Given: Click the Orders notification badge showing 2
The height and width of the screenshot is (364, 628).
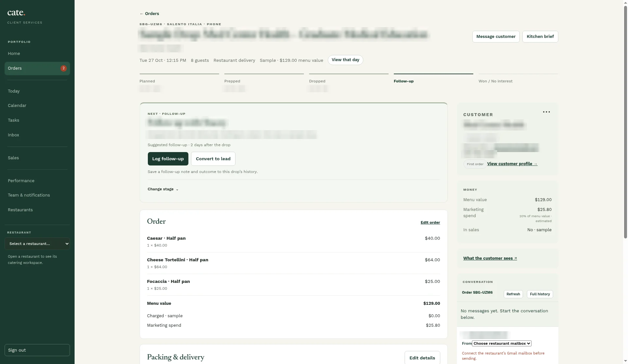Looking at the screenshot, I should 63,68.
